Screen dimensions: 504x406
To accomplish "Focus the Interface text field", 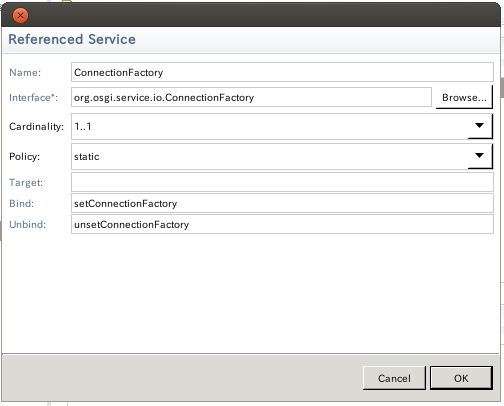I will tap(251, 97).
